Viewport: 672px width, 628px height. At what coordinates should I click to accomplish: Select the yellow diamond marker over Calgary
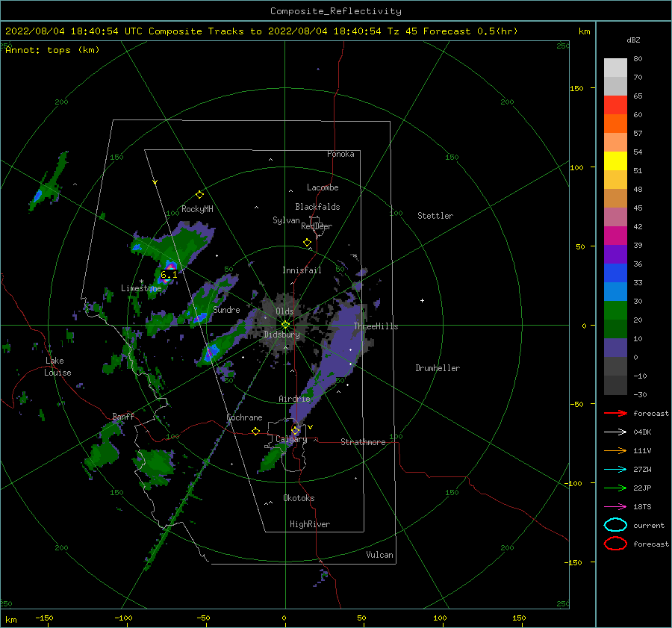(296, 430)
